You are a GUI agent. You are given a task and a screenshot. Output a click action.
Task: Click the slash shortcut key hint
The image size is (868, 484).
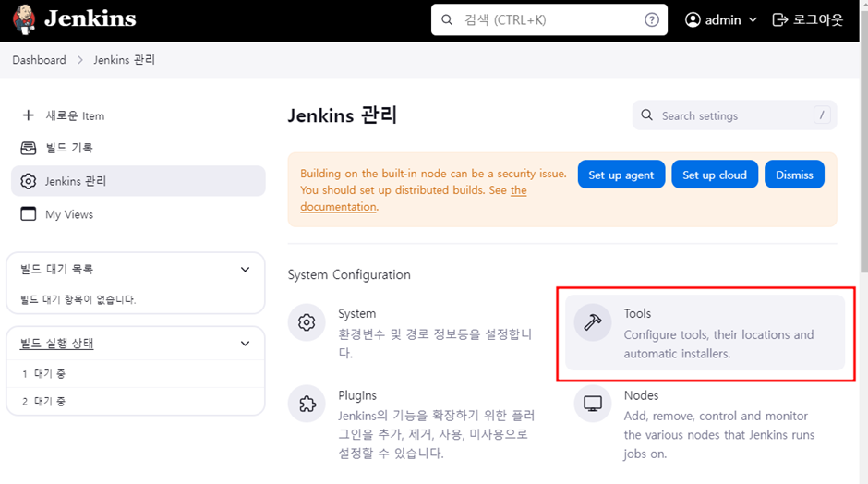click(x=822, y=115)
